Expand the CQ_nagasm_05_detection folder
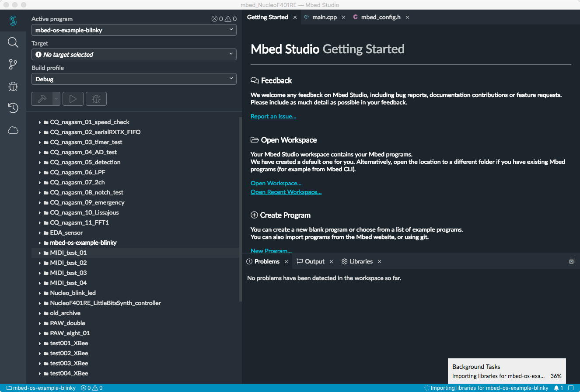 40,163
